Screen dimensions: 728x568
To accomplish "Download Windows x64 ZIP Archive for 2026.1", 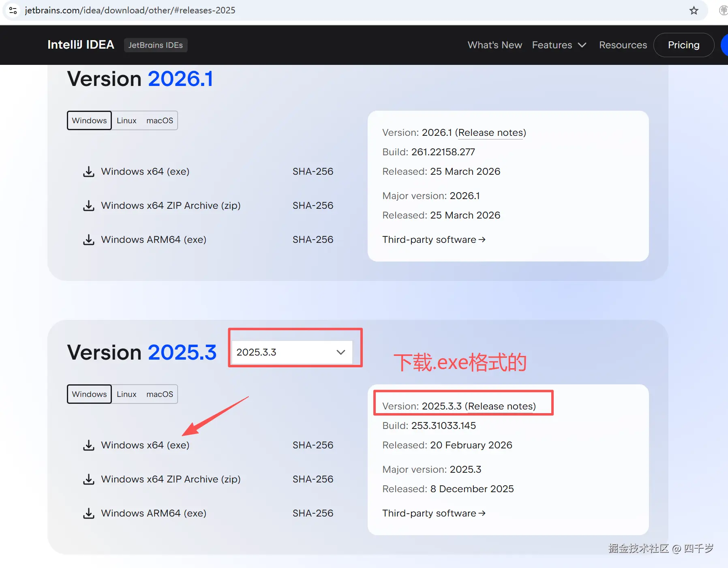I will coord(171,206).
